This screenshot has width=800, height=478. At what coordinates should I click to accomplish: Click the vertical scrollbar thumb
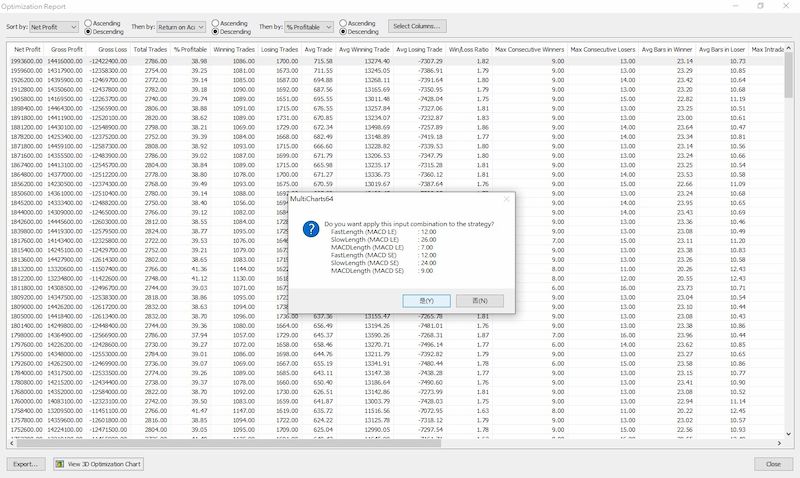789,74
